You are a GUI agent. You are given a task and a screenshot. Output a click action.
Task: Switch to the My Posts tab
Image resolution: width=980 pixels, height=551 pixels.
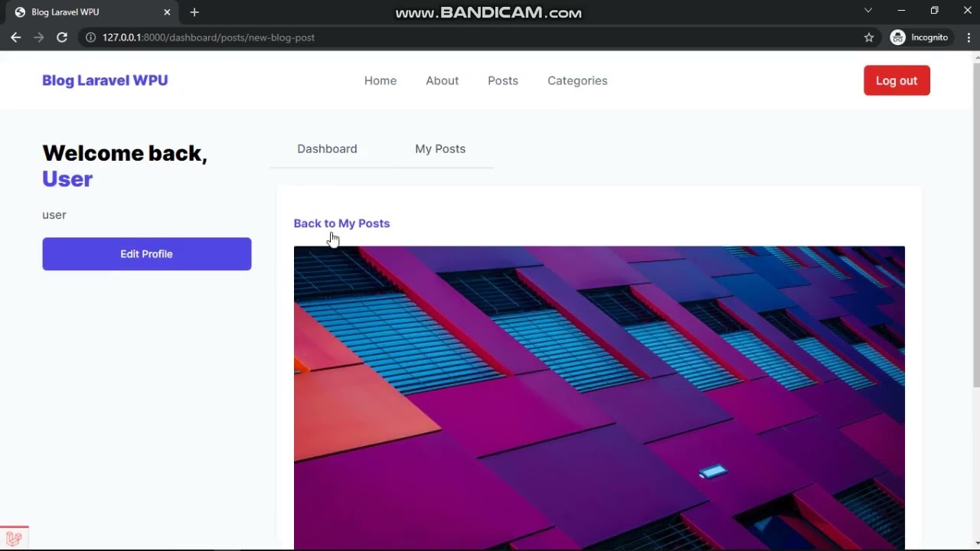tap(440, 148)
